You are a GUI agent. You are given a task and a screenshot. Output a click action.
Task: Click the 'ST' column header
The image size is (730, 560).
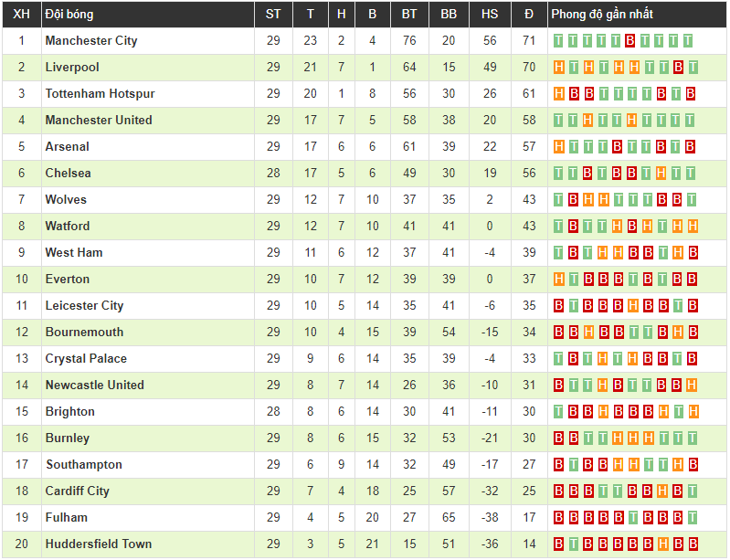(273, 15)
